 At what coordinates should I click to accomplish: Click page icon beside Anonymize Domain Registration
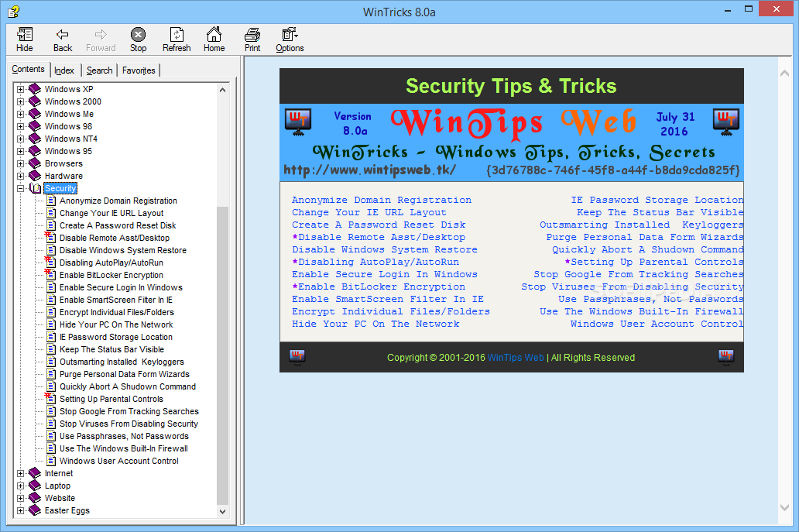(51, 201)
